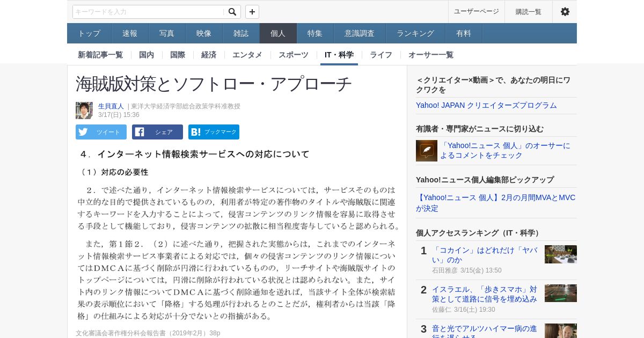
Task: Select 新着記事一覧 subcategory
Action: [100, 55]
